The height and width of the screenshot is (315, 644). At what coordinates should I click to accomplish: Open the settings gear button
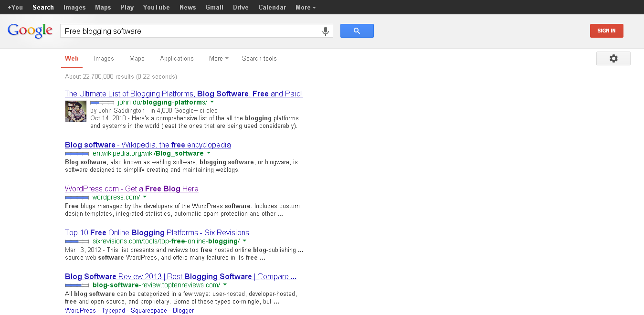tap(613, 58)
